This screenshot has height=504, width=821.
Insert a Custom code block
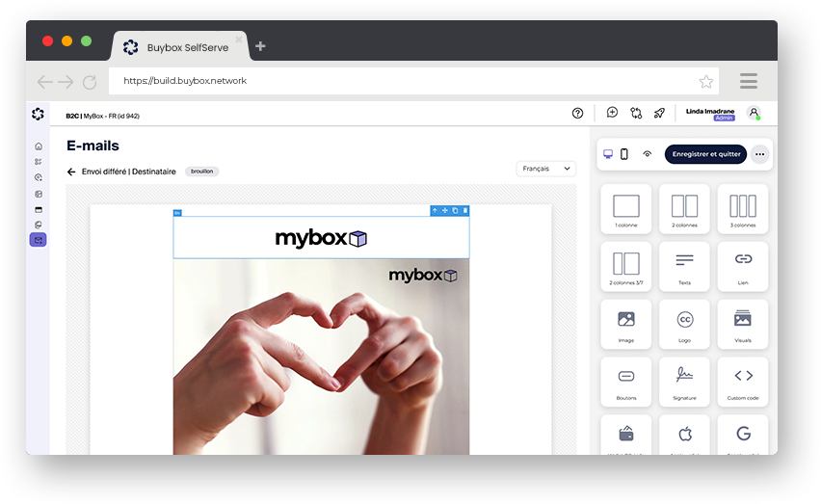743,381
